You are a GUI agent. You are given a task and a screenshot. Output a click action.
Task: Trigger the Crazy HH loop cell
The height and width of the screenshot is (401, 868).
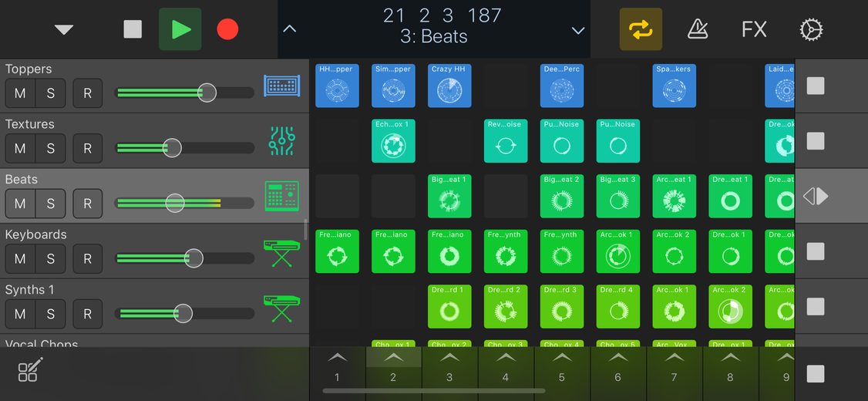coord(449,86)
